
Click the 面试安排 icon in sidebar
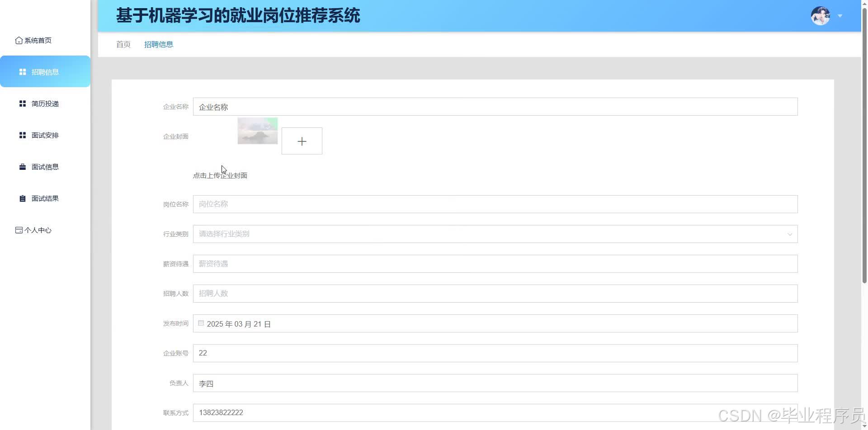[23, 135]
